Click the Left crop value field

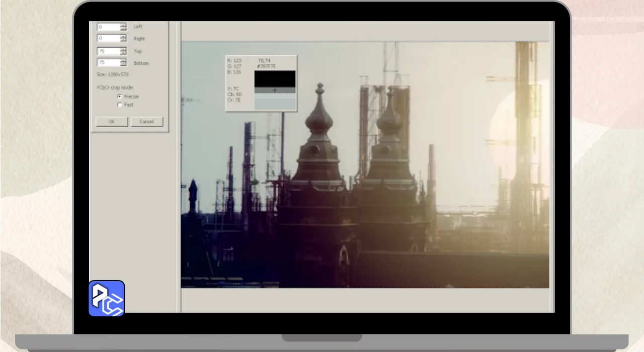108,27
